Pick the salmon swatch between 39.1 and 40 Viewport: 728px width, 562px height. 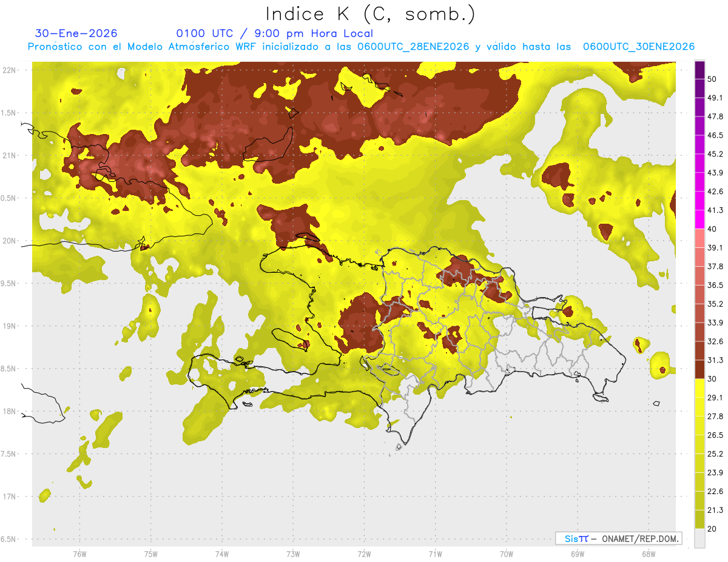(x=700, y=238)
